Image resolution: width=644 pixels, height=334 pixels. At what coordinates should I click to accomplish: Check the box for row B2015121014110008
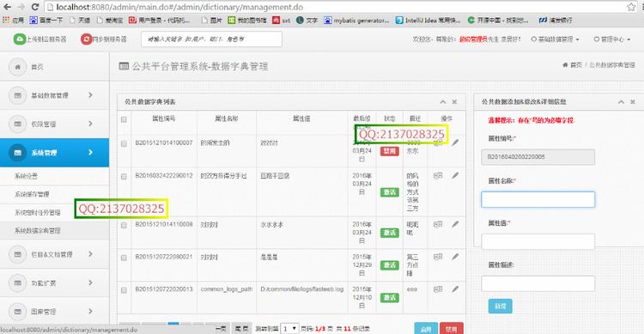(x=124, y=225)
